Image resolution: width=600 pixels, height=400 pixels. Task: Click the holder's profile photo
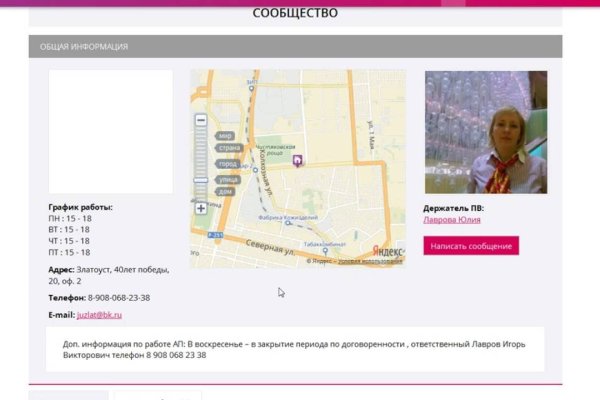(x=485, y=131)
